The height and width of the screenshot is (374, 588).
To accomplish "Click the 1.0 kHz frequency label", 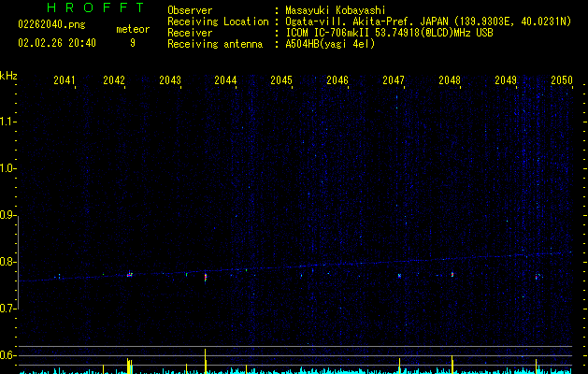I will pyautogui.click(x=7, y=168).
